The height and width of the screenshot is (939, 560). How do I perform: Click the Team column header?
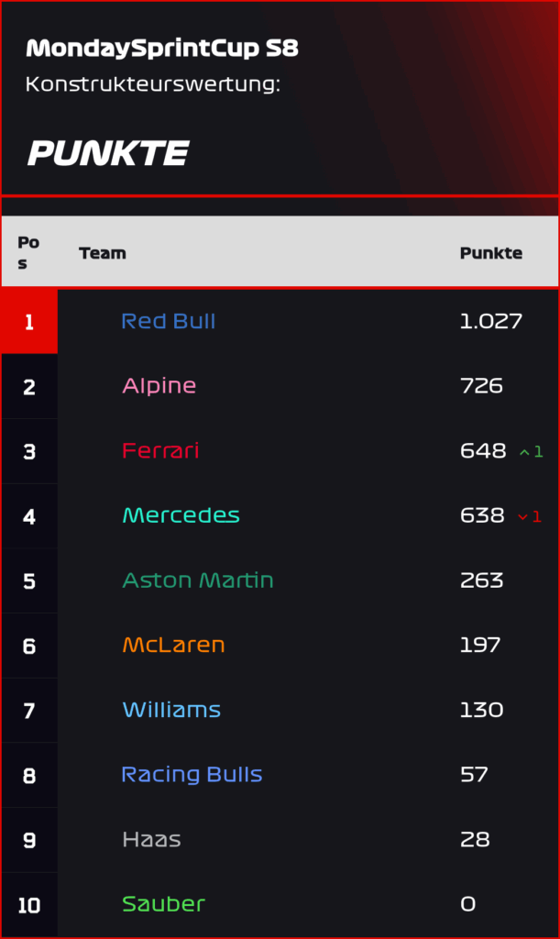click(103, 253)
